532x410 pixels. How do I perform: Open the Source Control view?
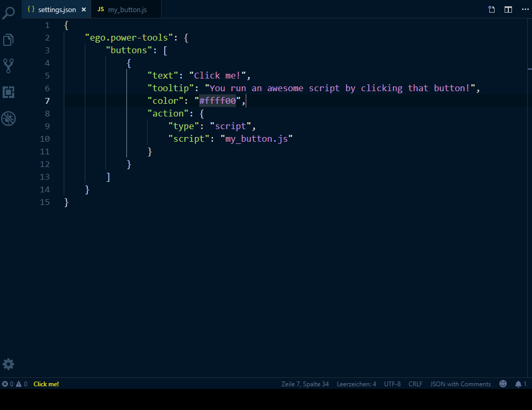coord(8,66)
